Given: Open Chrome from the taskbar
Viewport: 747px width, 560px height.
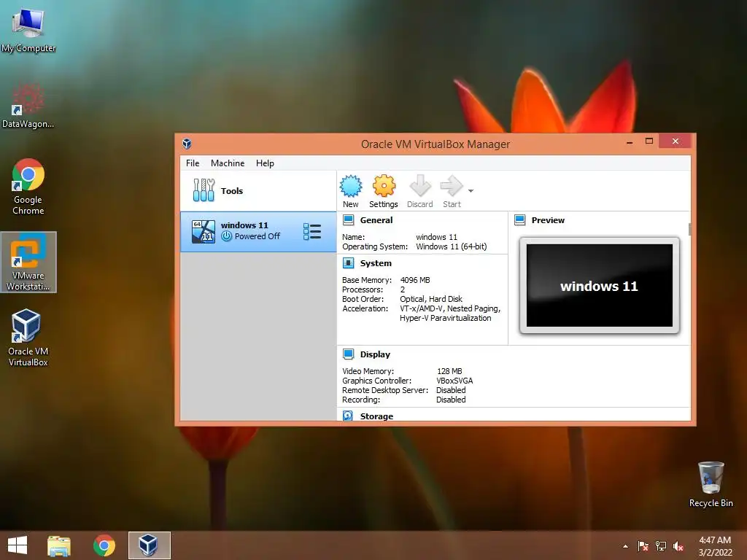Looking at the screenshot, I should coord(104,545).
